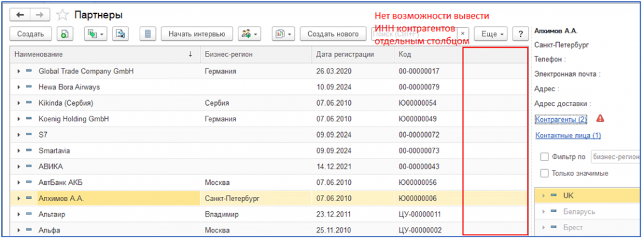Select Kikinda (Сербия) partner
The image size is (644, 239).
(65, 103)
